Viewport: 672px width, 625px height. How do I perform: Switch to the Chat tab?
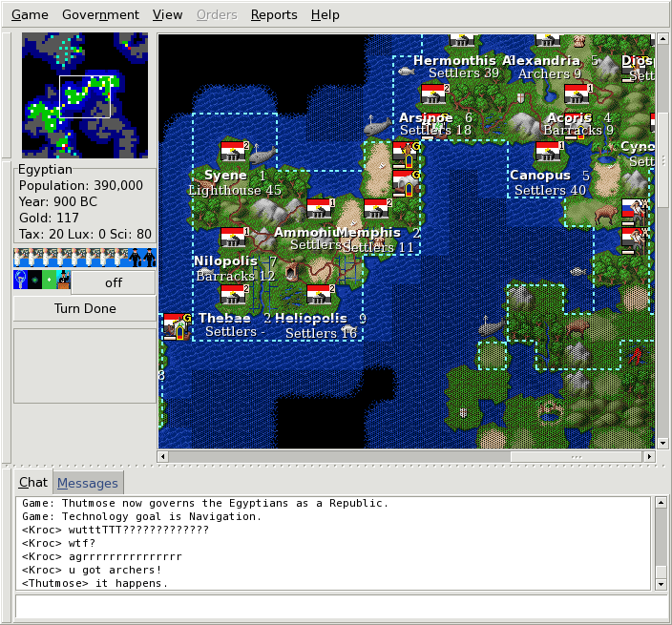point(33,482)
